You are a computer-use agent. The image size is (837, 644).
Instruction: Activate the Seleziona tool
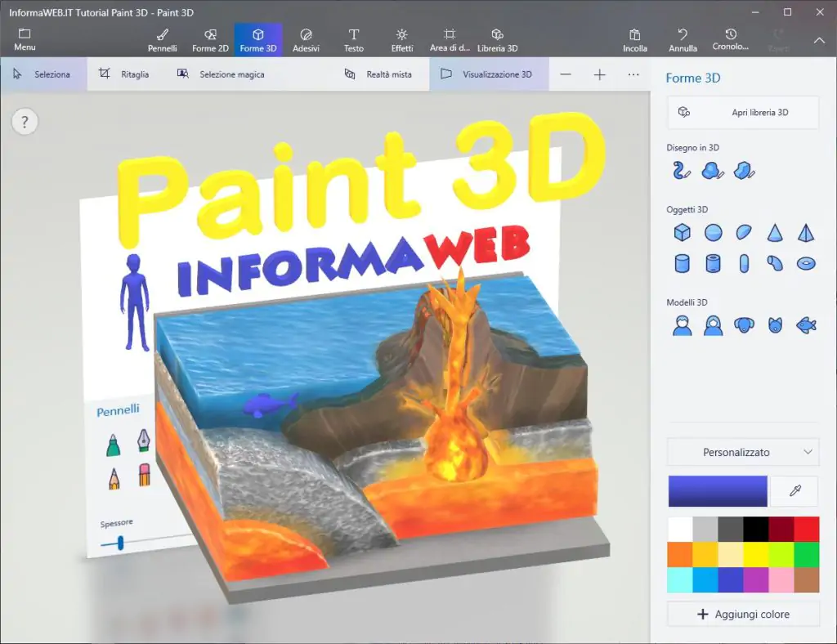click(43, 74)
